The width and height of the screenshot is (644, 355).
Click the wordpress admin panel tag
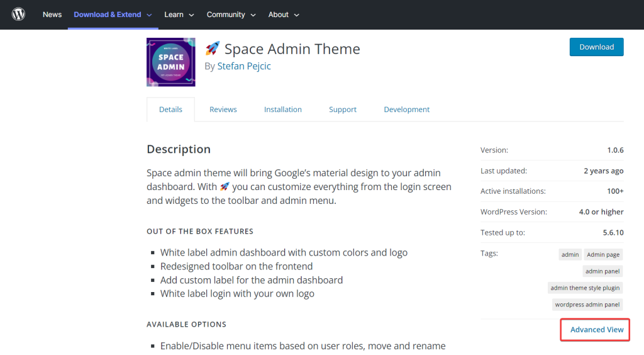pos(587,305)
